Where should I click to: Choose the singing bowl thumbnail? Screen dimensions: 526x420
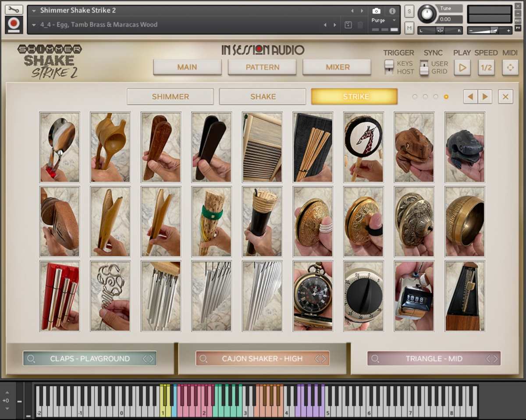click(x=465, y=221)
